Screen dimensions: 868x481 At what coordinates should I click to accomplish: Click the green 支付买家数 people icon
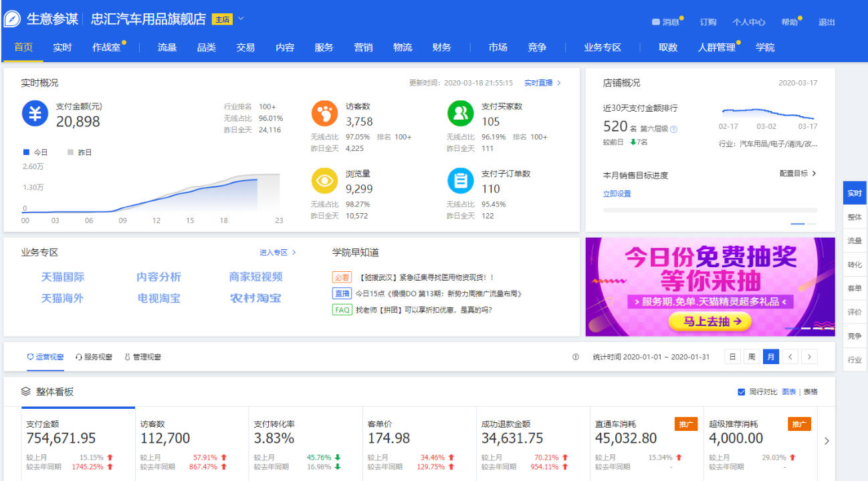tap(460, 114)
